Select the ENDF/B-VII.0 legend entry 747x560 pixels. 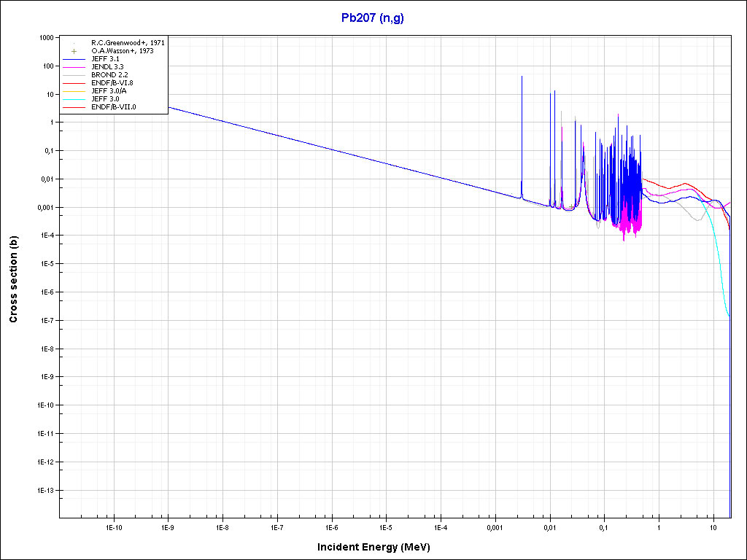coord(114,107)
